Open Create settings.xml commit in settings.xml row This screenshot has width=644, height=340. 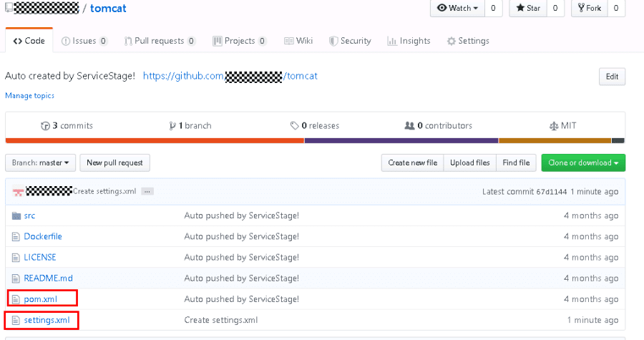221,320
